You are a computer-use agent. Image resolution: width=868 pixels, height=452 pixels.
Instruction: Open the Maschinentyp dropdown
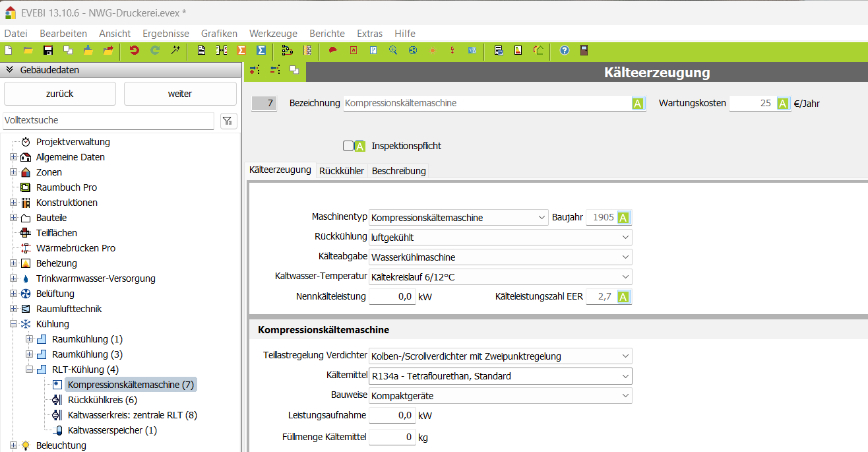tap(458, 218)
